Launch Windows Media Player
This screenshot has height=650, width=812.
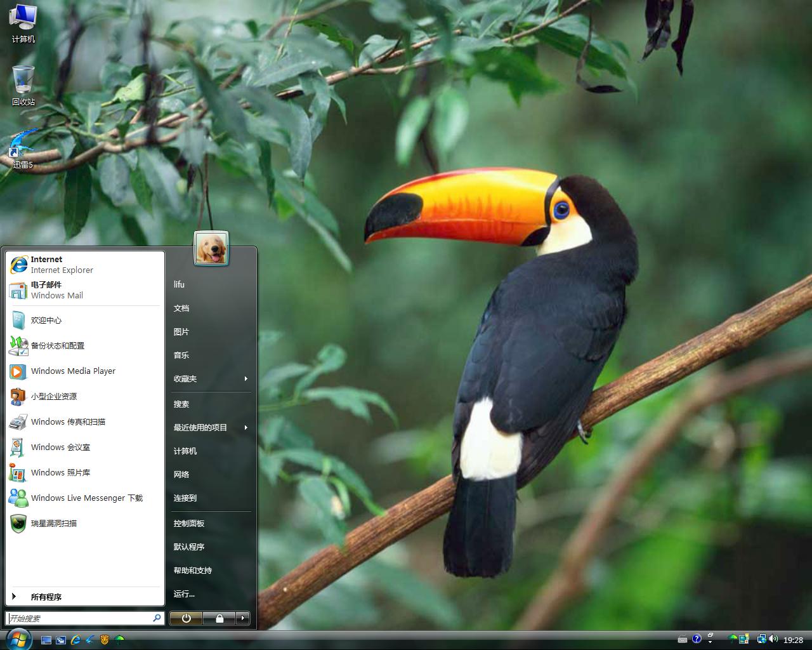click(x=73, y=371)
